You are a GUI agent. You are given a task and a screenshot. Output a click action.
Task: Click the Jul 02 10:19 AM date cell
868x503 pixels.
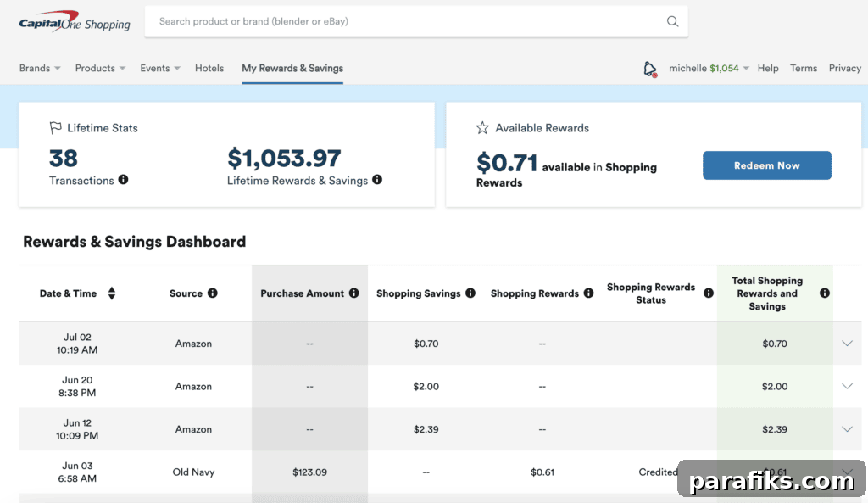(x=77, y=344)
